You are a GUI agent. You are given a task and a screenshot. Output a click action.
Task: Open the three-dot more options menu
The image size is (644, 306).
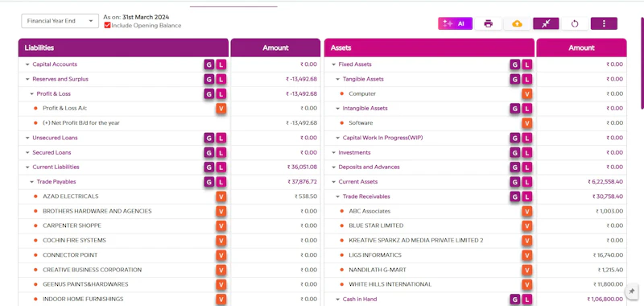(604, 23)
